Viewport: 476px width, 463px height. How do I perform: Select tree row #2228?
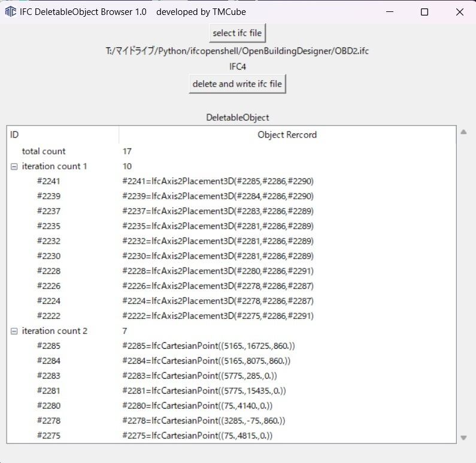pos(48,271)
